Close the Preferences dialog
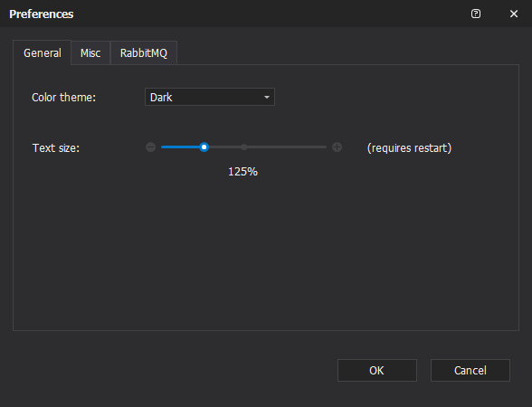The image size is (532, 407). click(514, 14)
